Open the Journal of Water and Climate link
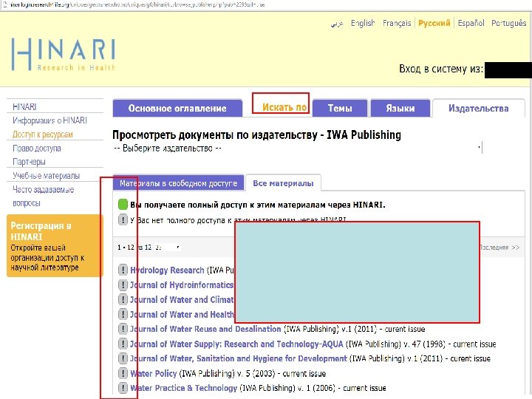This screenshot has width=532, height=399. click(x=183, y=299)
